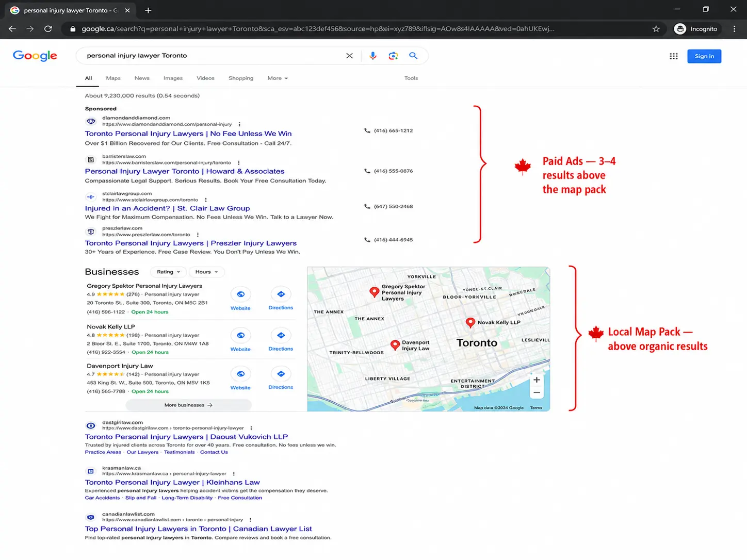Expand the Rating filter dropdown

[x=168, y=272]
